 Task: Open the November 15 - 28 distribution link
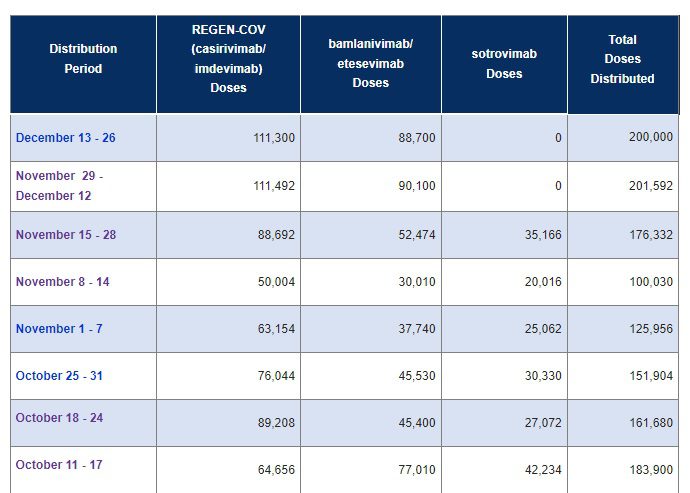tap(66, 235)
